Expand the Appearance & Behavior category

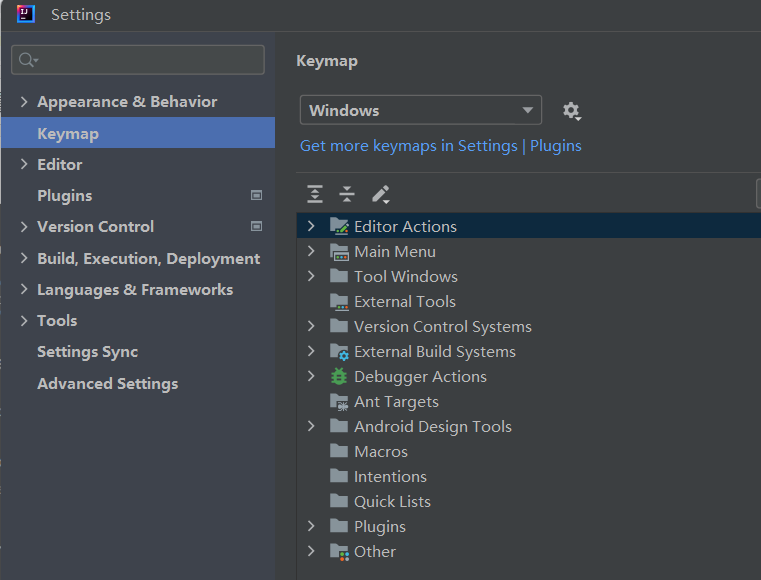24,101
